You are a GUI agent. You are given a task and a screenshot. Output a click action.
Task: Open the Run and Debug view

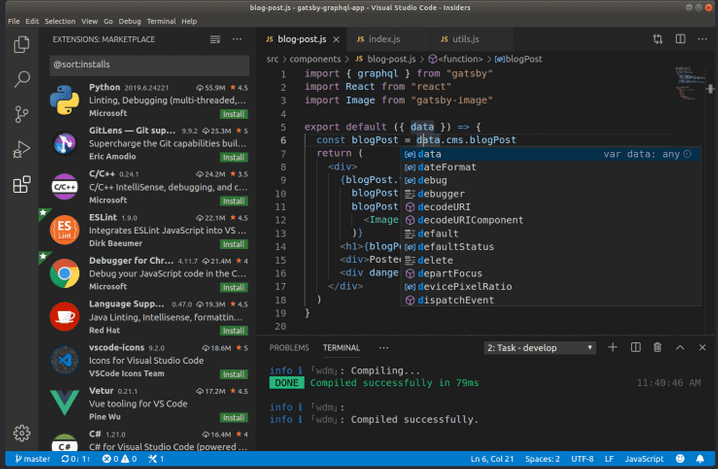(x=21, y=150)
